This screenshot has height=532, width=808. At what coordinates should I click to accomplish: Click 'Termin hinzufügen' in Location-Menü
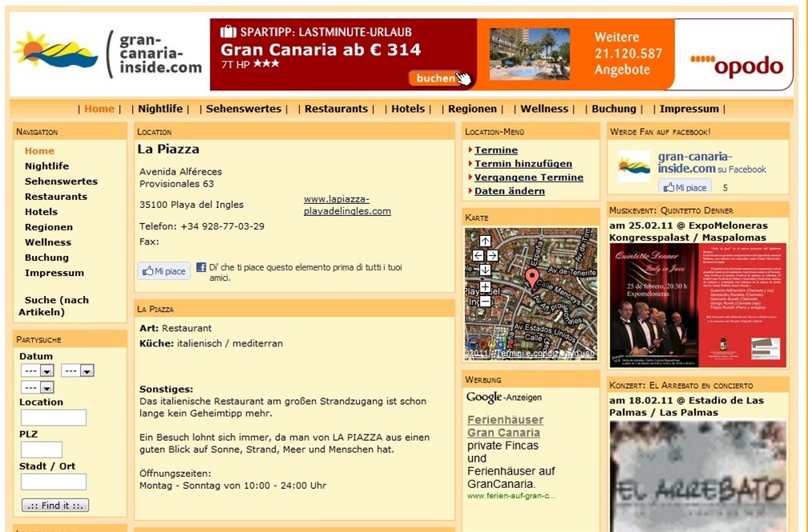tap(523, 163)
